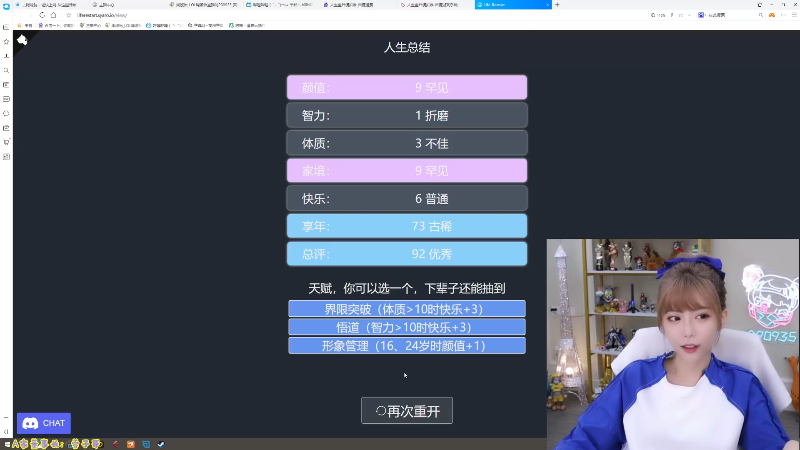The width and height of the screenshot is (800, 450).
Task: Open the blue window app in taskbar
Action: pyautogui.click(x=146, y=444)
